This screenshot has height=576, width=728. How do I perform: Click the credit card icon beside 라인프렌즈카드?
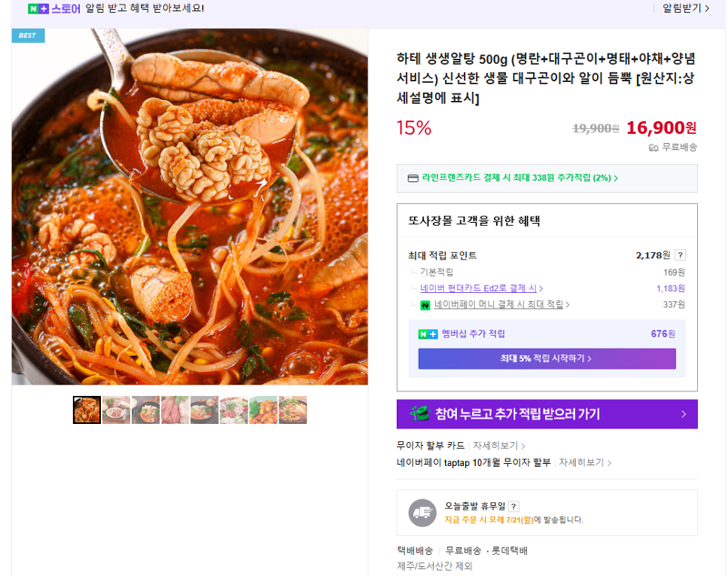coord(413,178)
